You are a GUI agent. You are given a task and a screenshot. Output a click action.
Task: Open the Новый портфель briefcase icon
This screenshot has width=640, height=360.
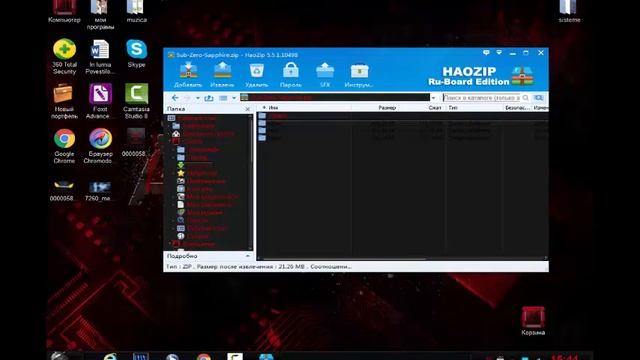(64, 101)
